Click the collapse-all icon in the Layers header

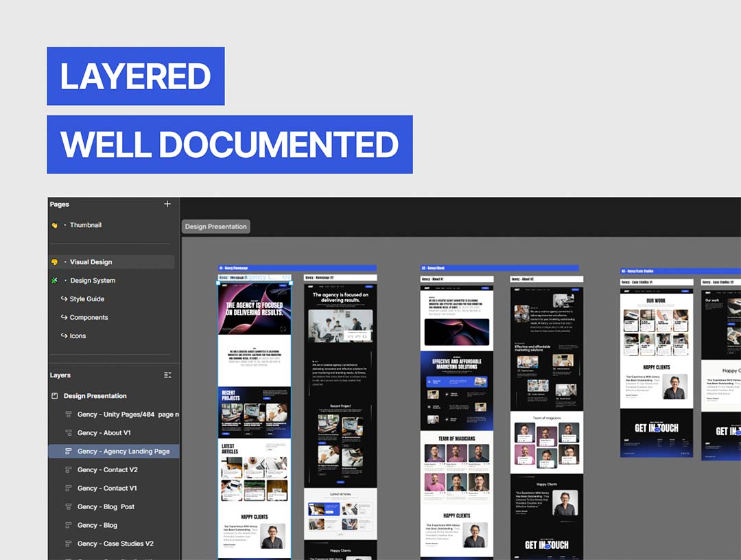click(168, 375)
